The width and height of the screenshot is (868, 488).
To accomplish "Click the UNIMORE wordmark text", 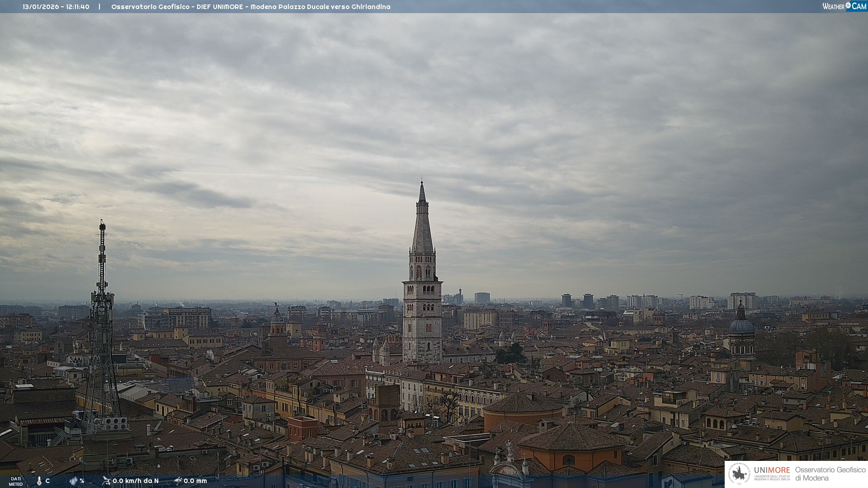I will (772, 470).
